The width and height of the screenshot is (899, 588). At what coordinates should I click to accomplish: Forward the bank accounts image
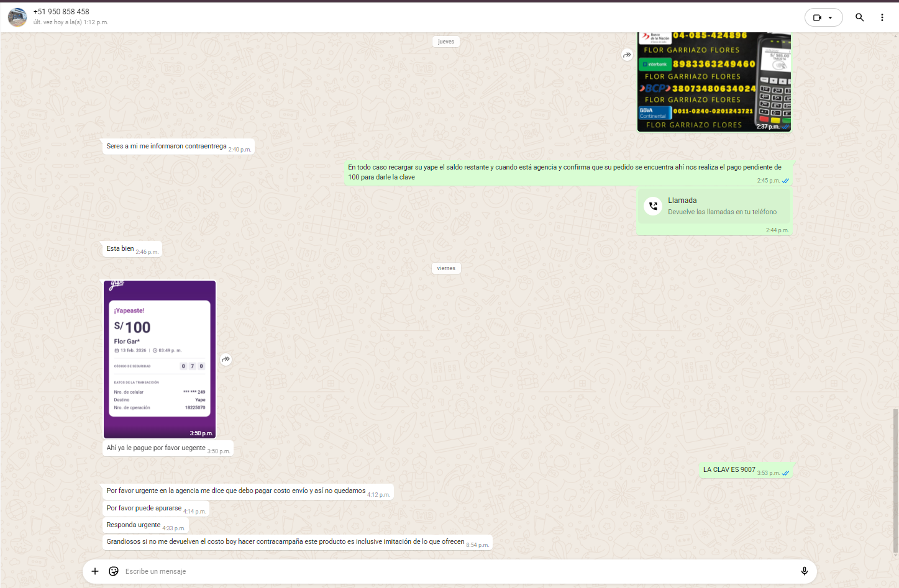pos(627,55)
